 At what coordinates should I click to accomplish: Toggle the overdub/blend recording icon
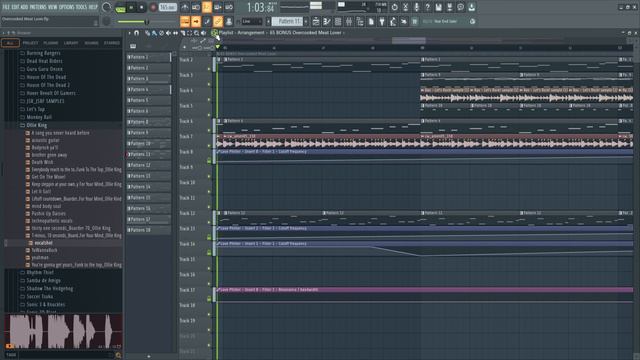[218, 7]
